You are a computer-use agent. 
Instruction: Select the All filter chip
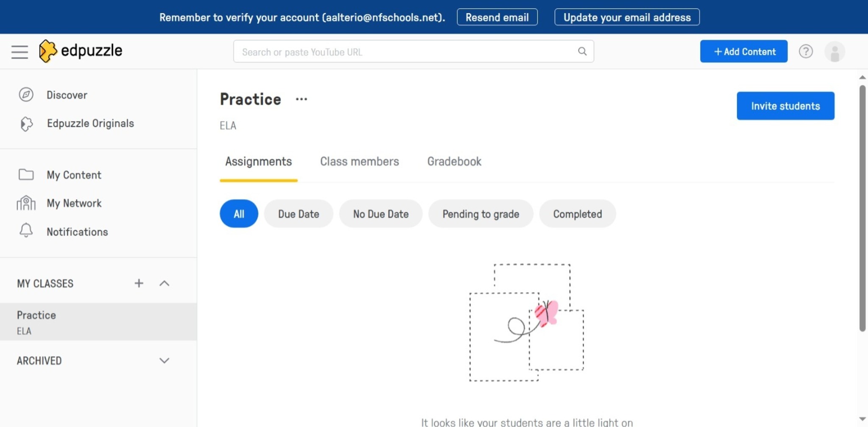pos(239,214)
